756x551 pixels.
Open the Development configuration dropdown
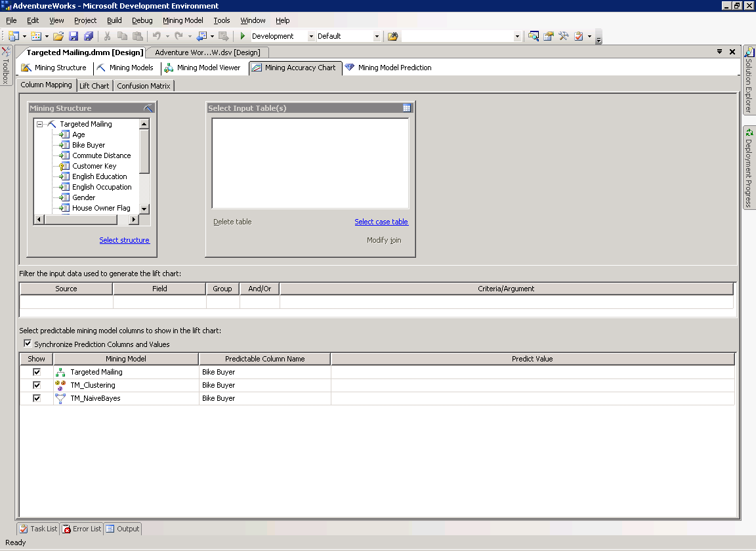311,36
